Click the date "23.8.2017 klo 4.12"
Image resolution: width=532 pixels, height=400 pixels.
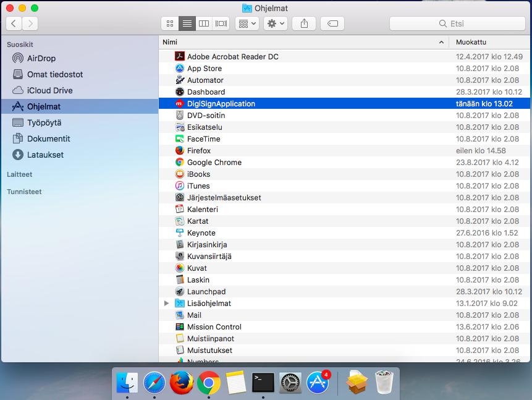488,163
